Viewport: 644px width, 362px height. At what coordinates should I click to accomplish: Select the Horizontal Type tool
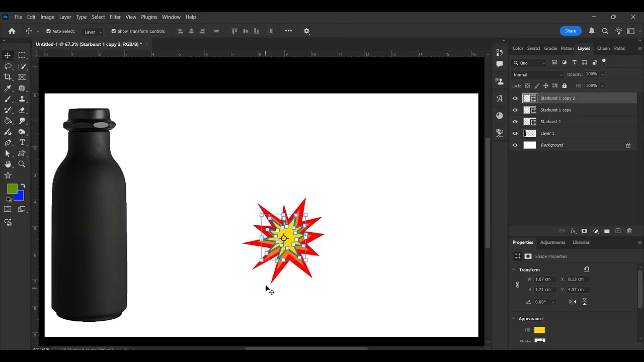(x=22, y=143)
